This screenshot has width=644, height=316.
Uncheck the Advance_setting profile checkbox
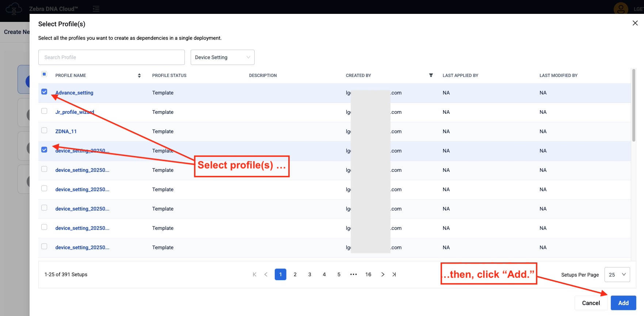44,92
